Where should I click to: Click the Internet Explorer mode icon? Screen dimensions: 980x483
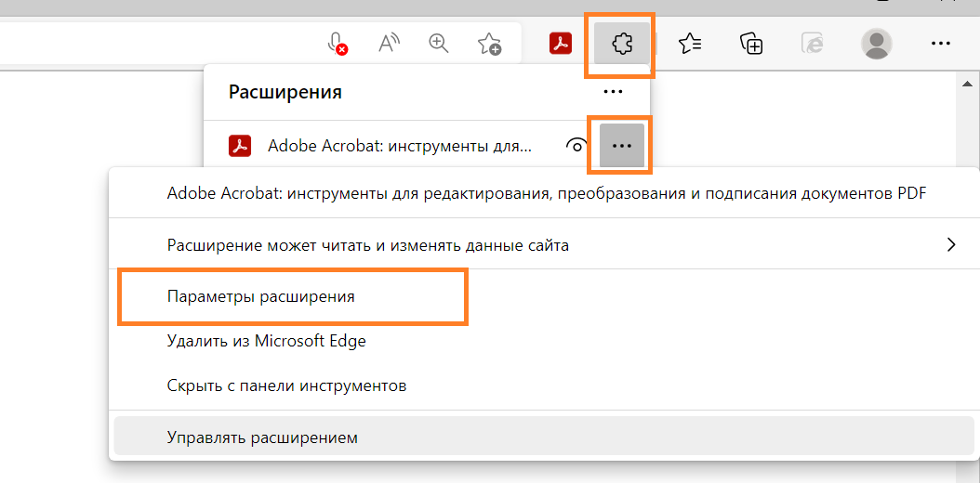click(813, 44)
